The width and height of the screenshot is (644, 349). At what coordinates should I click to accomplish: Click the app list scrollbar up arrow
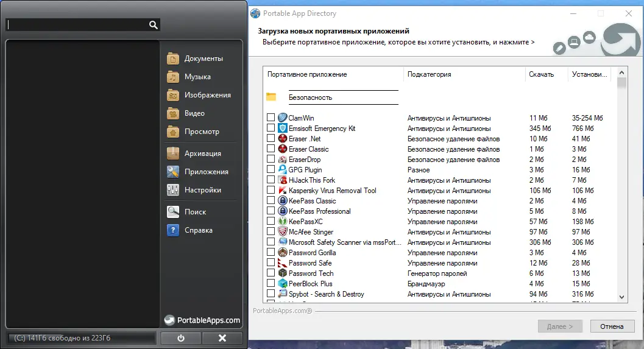(x=622, y=72)
